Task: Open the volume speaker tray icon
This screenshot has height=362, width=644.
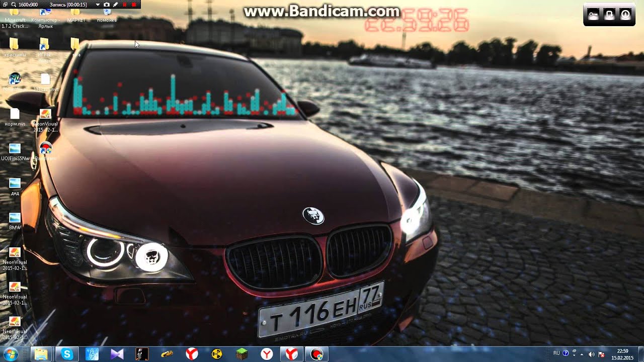Action: 592,354
